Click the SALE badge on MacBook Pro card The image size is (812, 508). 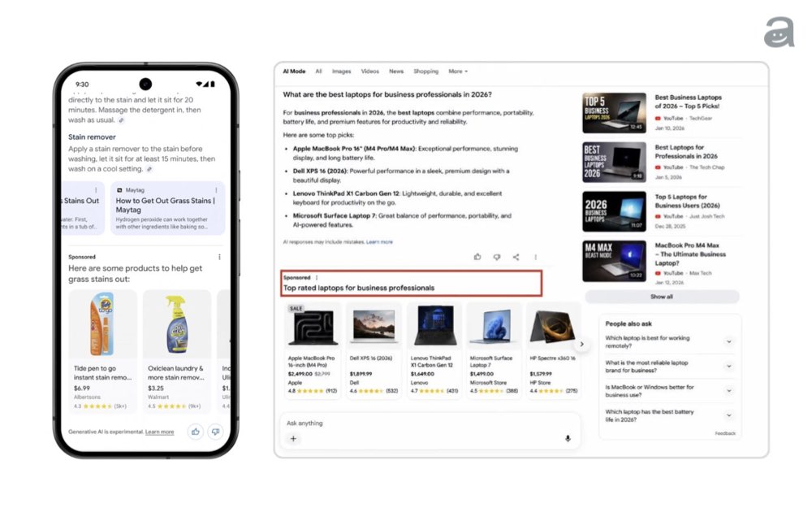(x=296, y=308)
